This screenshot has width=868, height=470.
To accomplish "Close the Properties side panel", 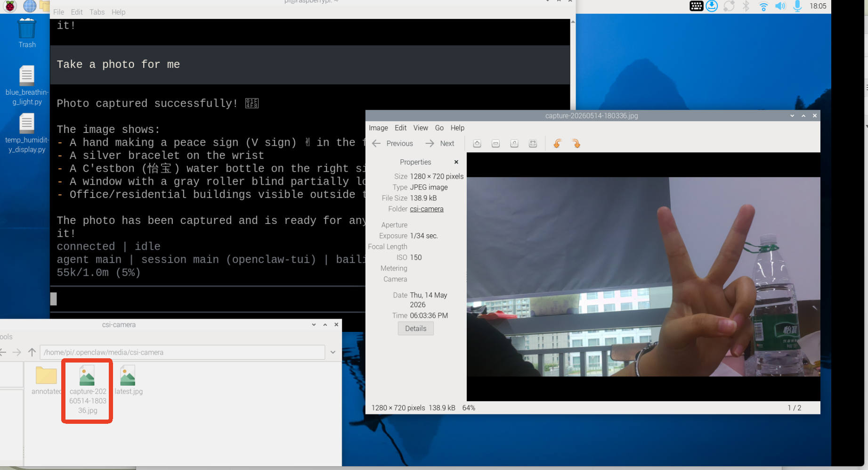I will [x=456, y=162].
